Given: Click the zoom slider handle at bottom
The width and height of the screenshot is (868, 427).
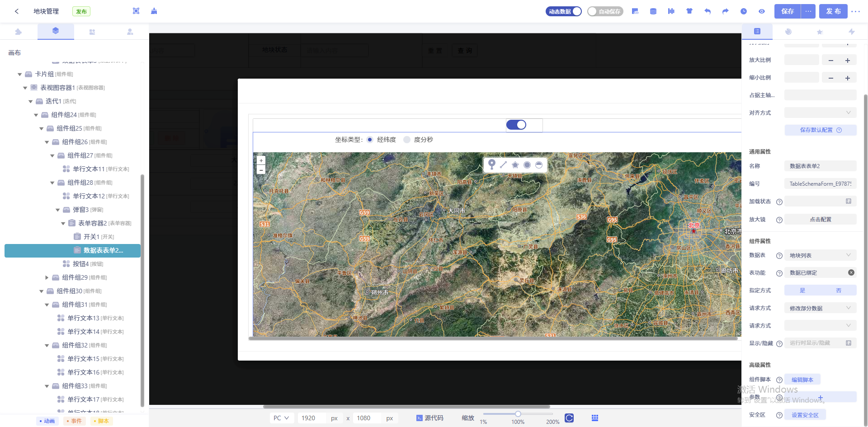Looking at the screenshot, I should click(518, 414).
